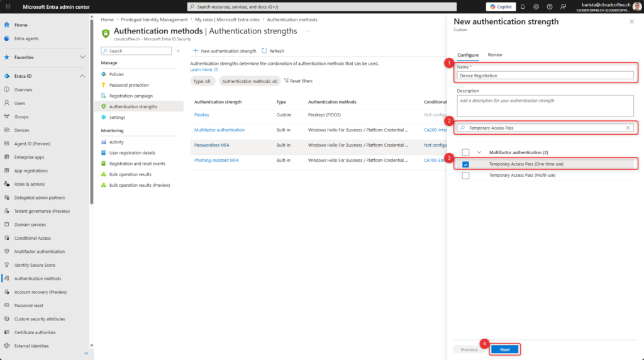
Task: Click New authentication strength toolbar button
Action: coord(225,51)
